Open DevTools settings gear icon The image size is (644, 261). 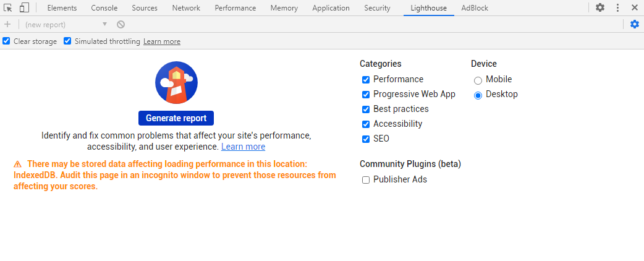tap(600, 8)
